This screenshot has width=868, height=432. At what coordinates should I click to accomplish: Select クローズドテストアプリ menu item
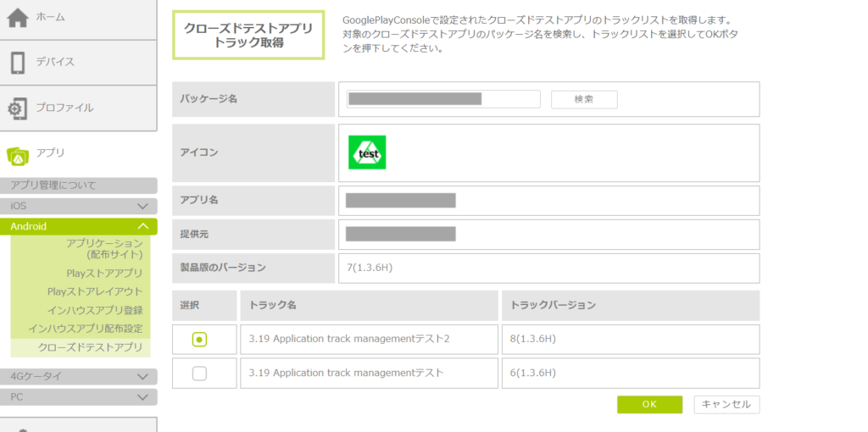point(90,347)
